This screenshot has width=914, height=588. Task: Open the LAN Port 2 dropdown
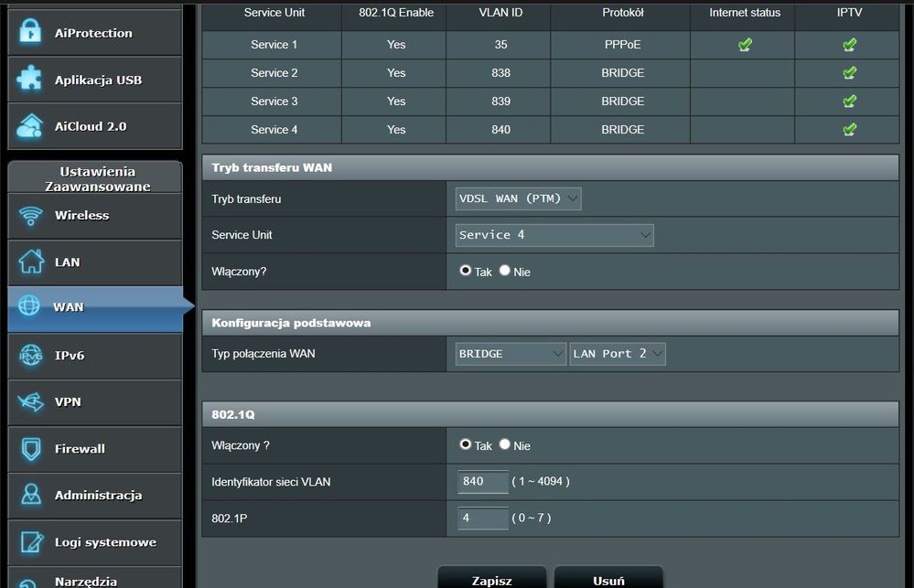(618, 354)
